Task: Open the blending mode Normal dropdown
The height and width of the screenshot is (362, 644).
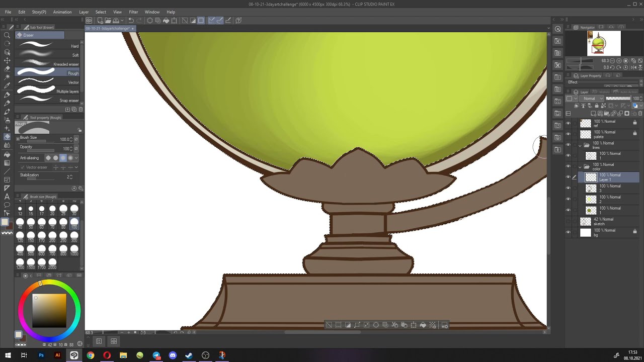Action: point(592,99)
